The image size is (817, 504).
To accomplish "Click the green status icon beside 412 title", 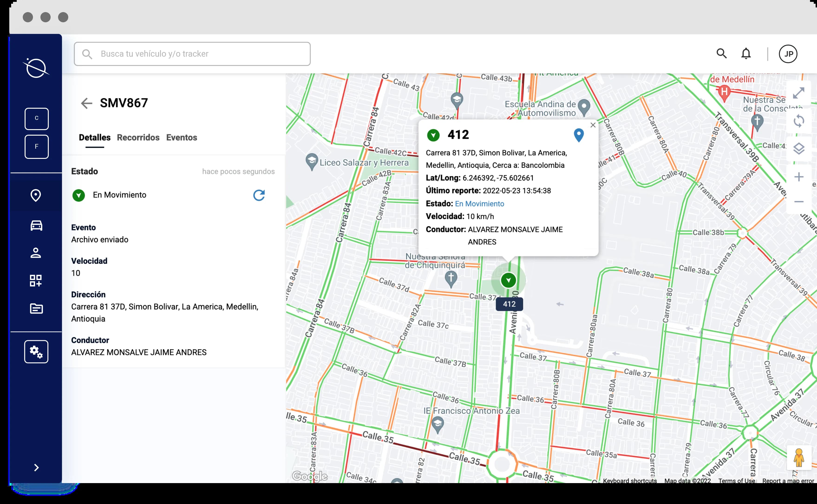I will tap(433, 135).
